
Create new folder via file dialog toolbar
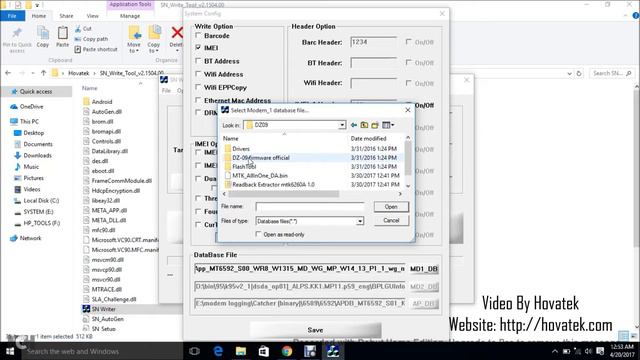pos(375,125)
